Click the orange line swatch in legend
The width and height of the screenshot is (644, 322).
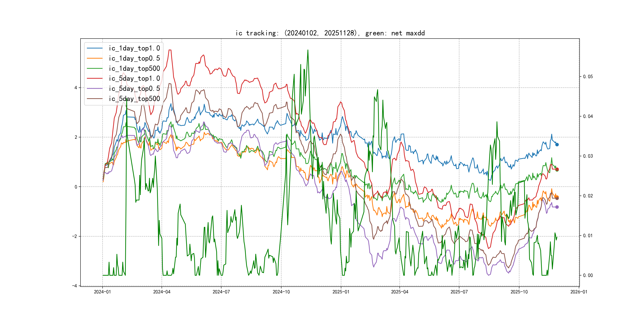tap(95, 58)
